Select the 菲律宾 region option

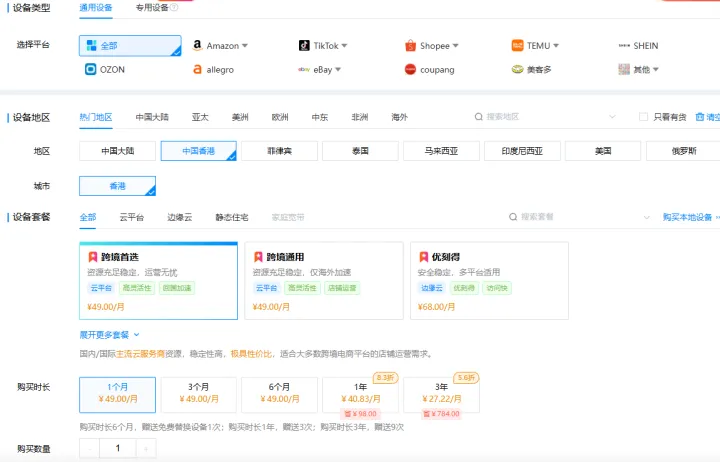click(x=279, y=151)
